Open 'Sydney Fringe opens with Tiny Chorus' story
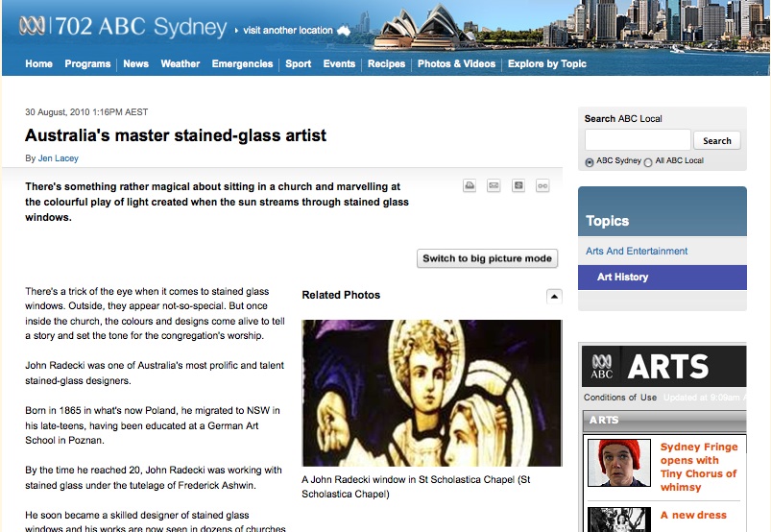Screen dimensions: 771x532 tap(699, 467)
